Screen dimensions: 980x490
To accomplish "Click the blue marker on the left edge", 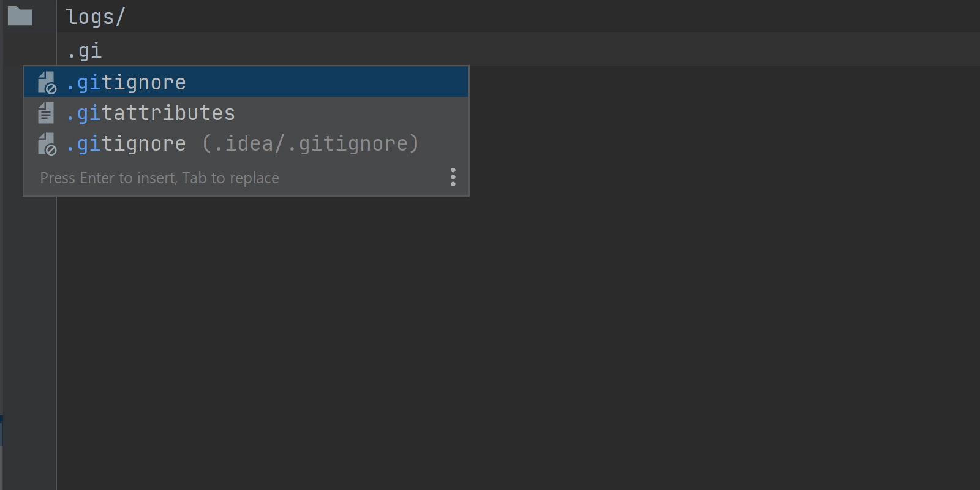I will [x=1, y=431].
